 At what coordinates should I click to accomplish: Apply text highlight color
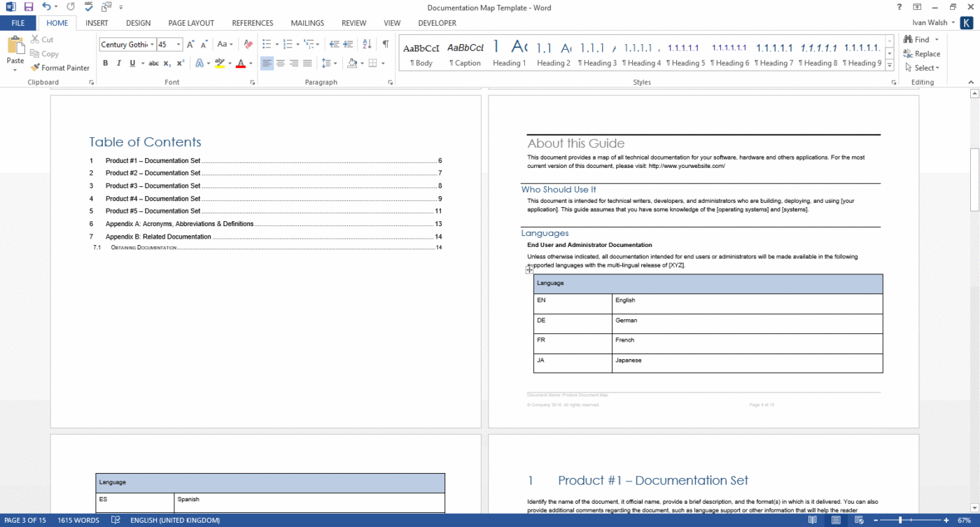(x=220, y=63)
